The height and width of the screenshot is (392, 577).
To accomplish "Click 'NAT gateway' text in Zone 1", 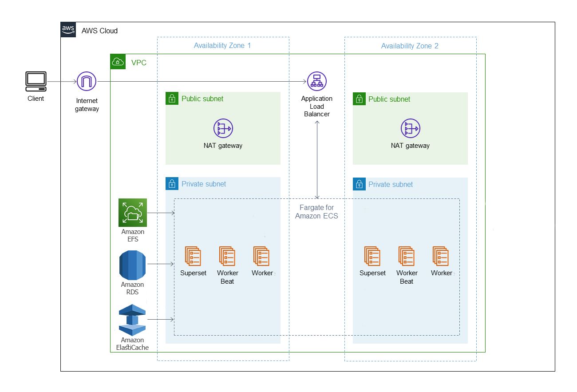I will 223,145.
